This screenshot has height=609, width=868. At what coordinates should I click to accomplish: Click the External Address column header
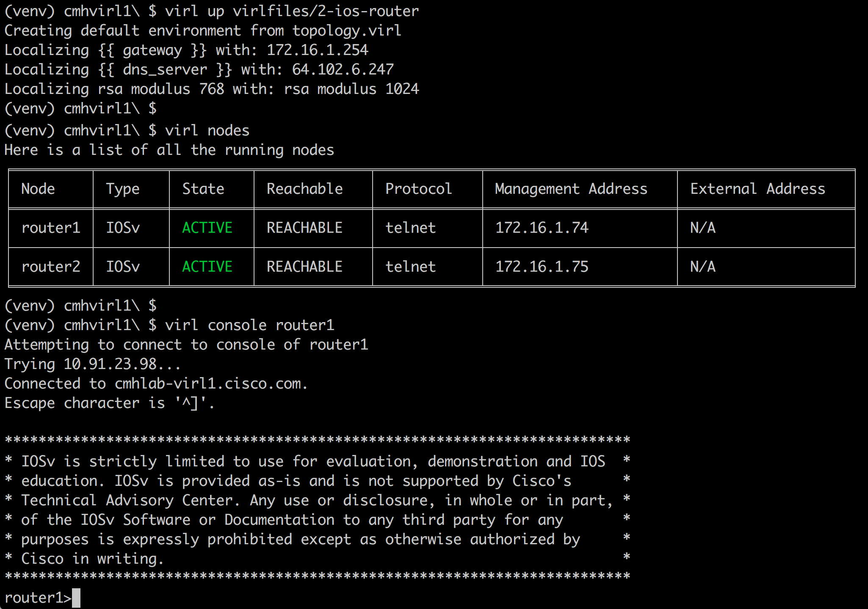pos(757,189)
